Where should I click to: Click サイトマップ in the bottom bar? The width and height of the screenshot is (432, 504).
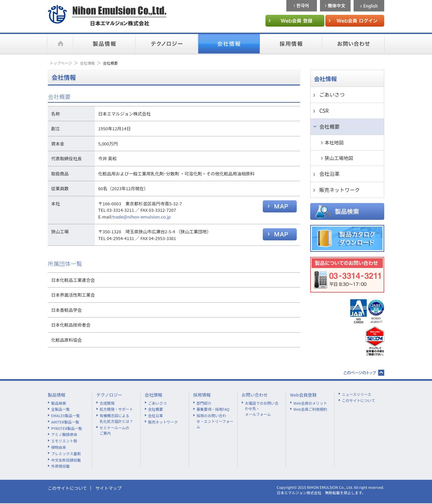pyautogui.click(x=108, y=488)
